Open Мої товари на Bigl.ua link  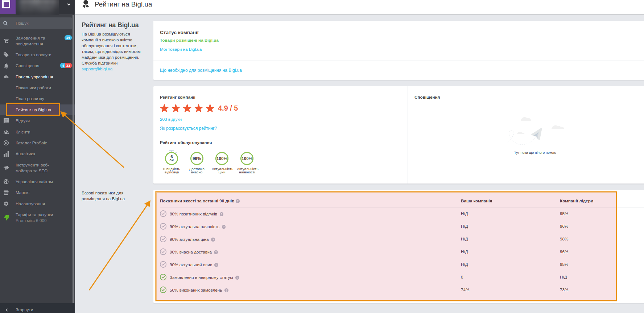181,49
